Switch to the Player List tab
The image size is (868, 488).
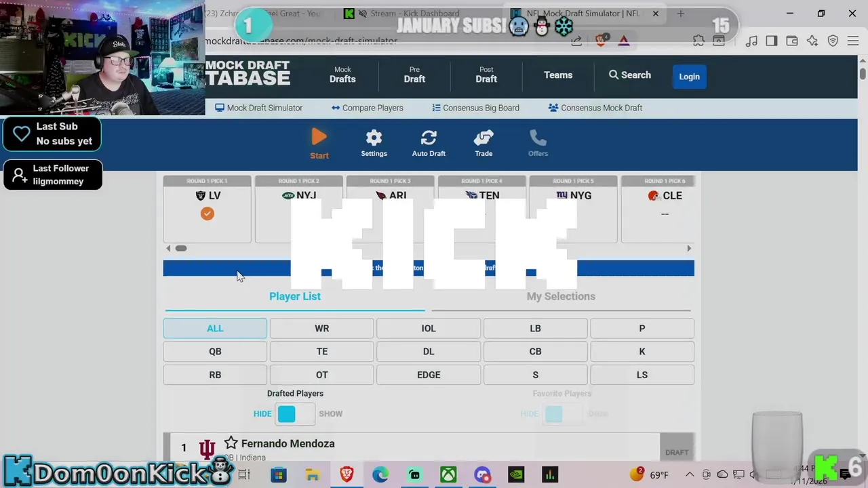[295, 296]
